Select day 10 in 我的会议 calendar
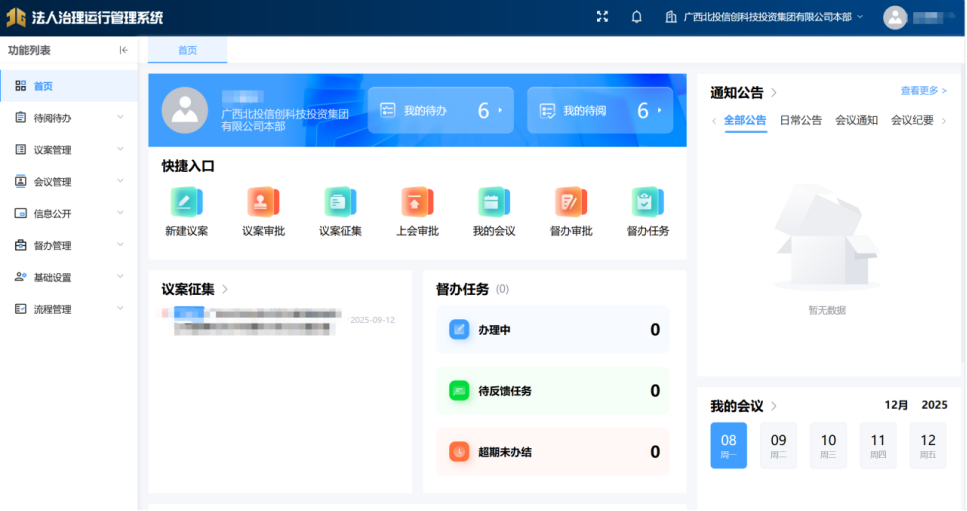The height and width of the screenshot is (511, 967). [x=828, y=445]
